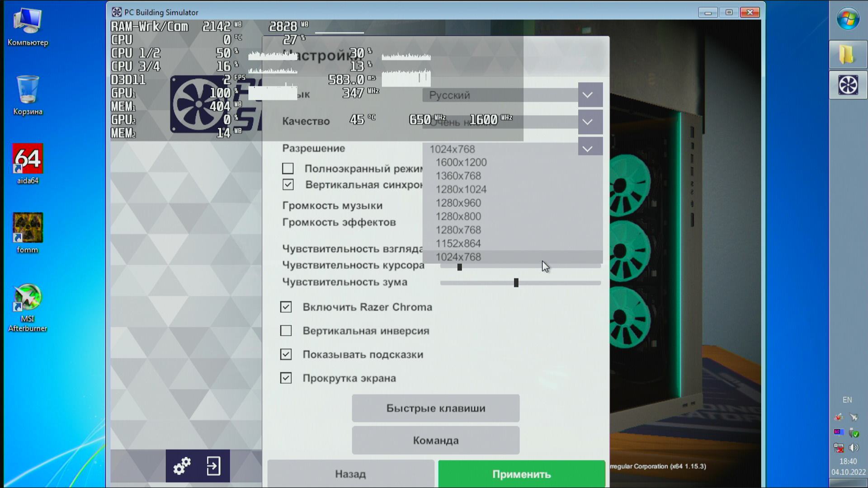Click the exit door icon

213,466
